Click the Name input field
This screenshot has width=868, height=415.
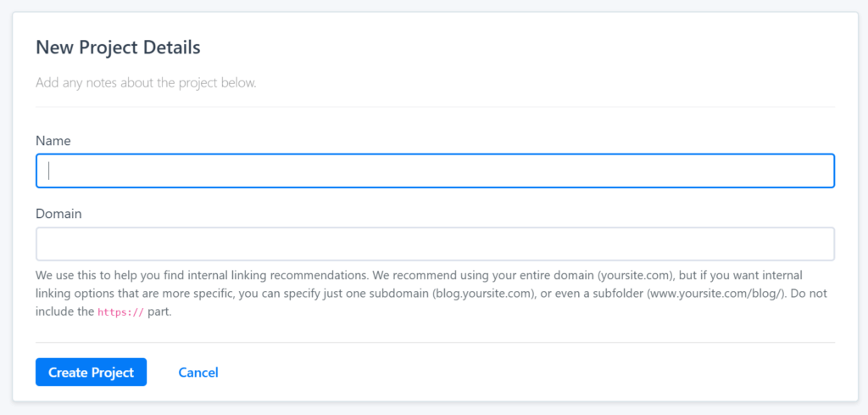pos(435,171)
